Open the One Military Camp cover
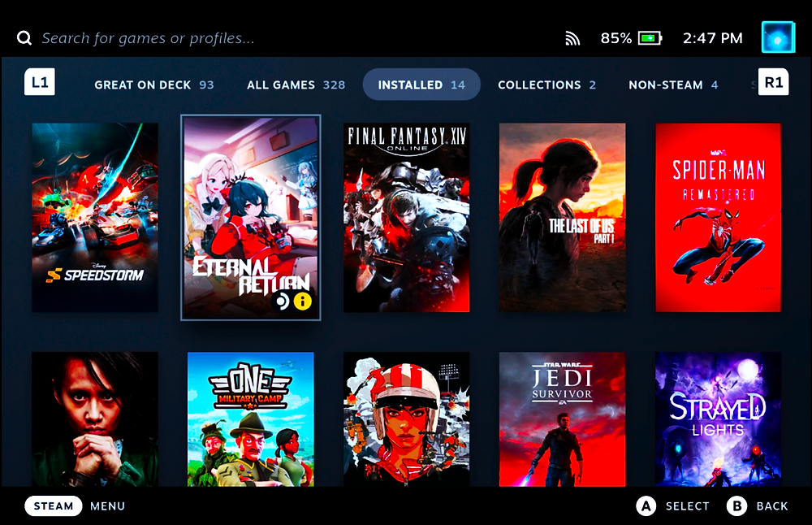This screenshot has height=525, width=812. tap(251, 419)
